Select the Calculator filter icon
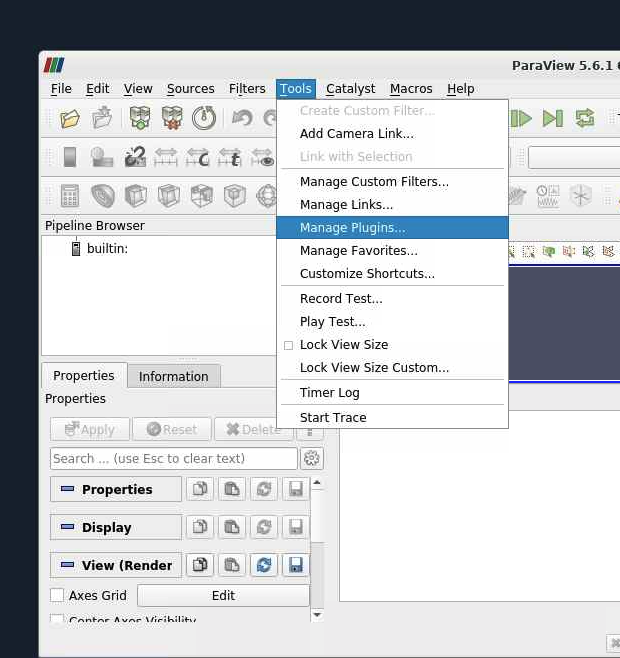Screen dimensions: 620x658 click(x=70, y=196)
